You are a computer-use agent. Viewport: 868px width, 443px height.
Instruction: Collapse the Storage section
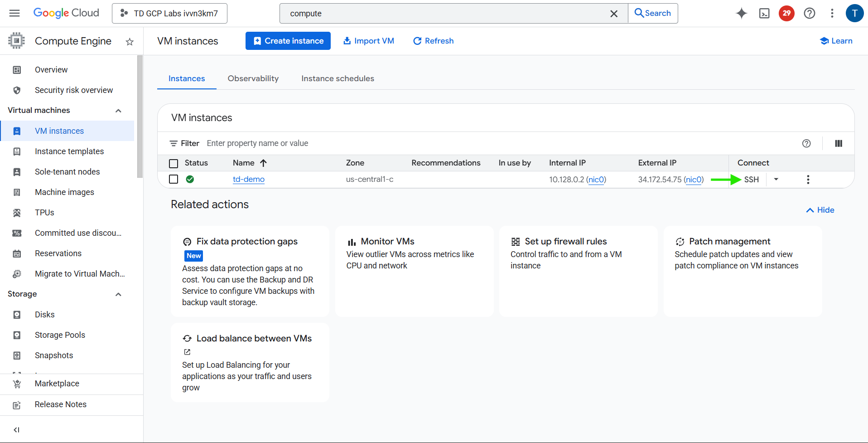click(118, 294)
